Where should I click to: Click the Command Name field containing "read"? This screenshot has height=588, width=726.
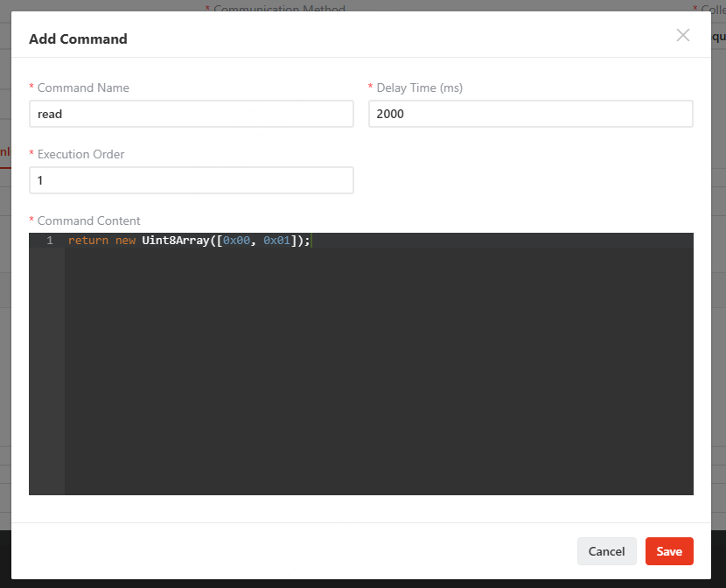point(192,114)
